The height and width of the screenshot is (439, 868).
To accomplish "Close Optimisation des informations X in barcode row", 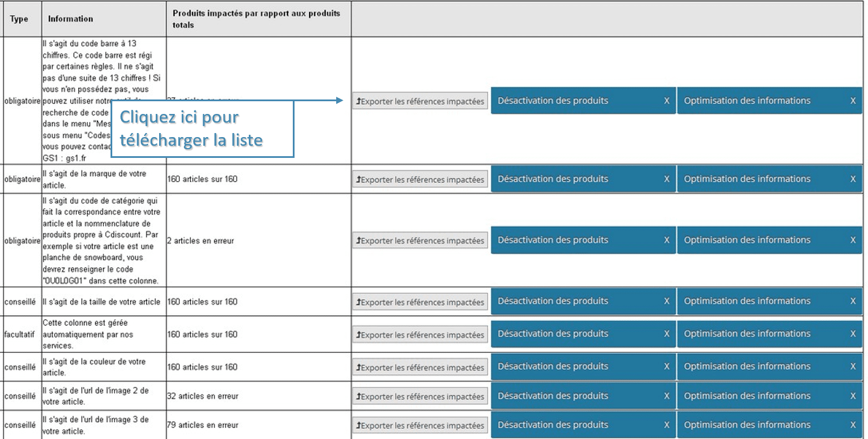I will pyautogui.click(x=853, y=101).
